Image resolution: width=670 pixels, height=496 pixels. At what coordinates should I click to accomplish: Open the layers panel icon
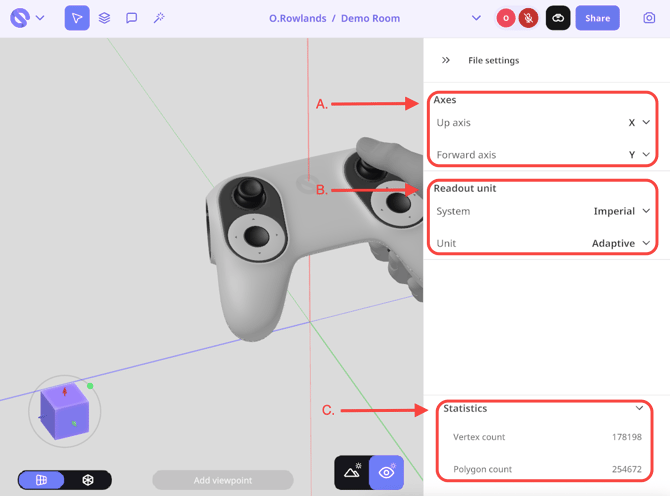click(x=104, y=18)
